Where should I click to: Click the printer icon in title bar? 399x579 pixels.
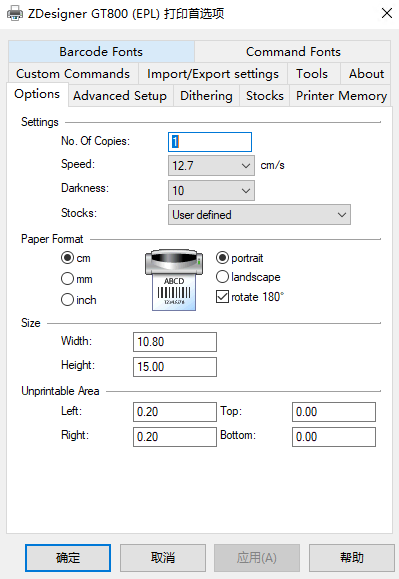point(15,14)
